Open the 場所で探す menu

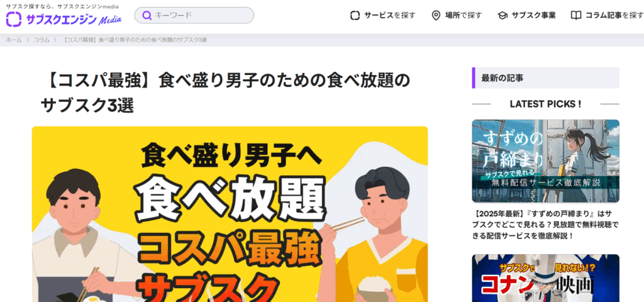(x=457, y=15)
